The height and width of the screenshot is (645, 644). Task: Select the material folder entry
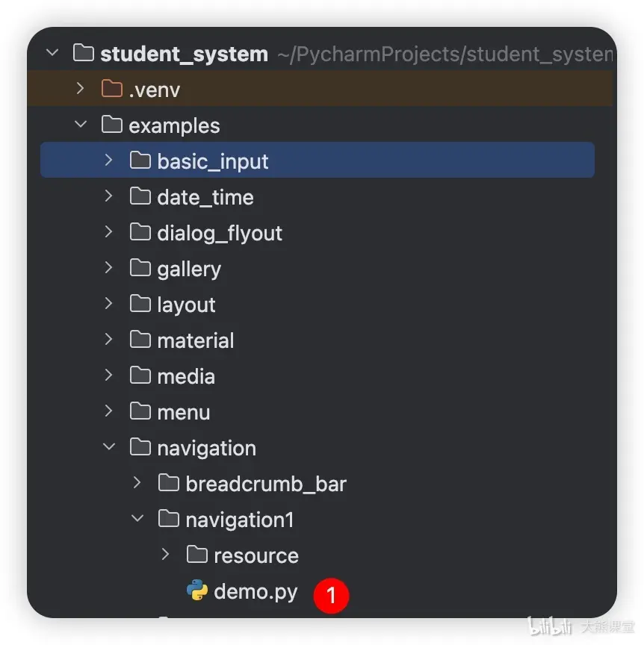317,340
